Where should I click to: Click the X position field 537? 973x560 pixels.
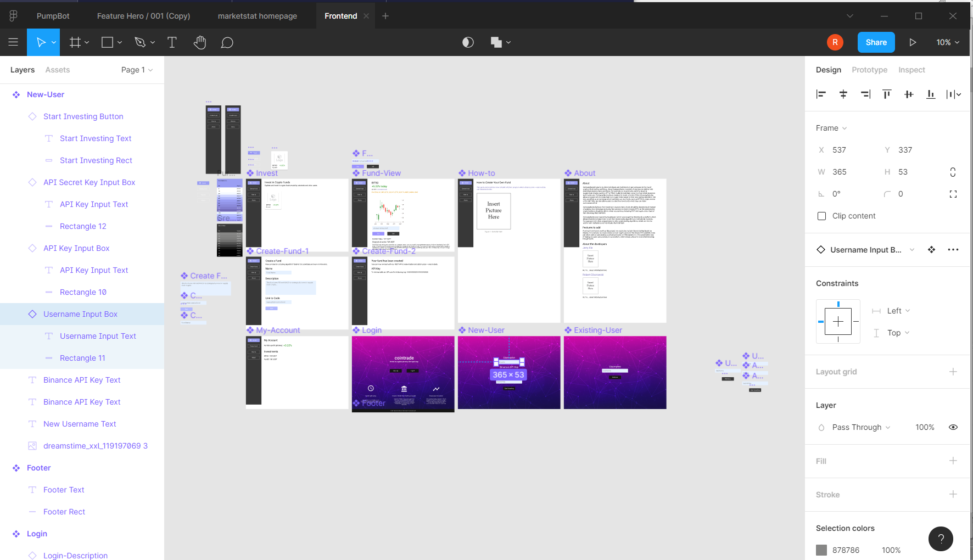tap(839, 150)
